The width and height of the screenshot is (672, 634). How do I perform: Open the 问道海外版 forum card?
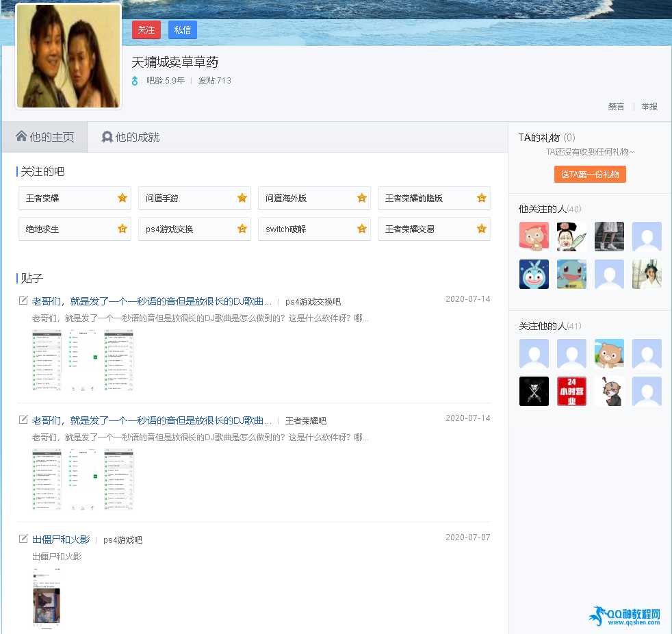coord(314,198)
